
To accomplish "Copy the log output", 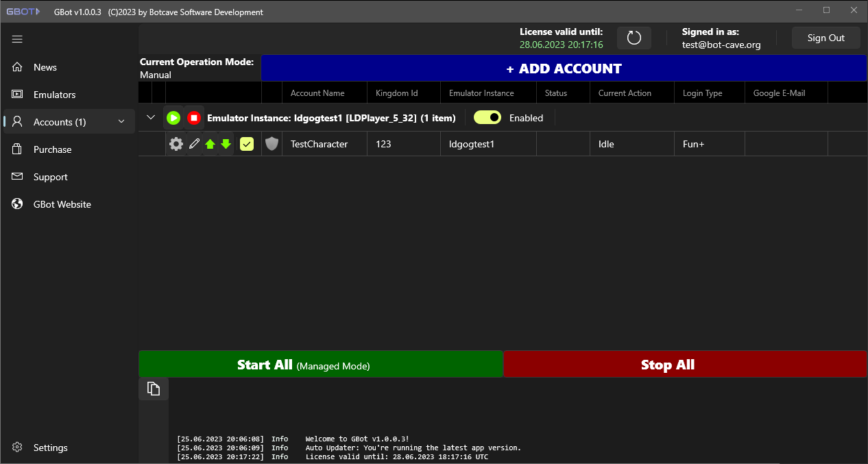I will tap(153, 388).
